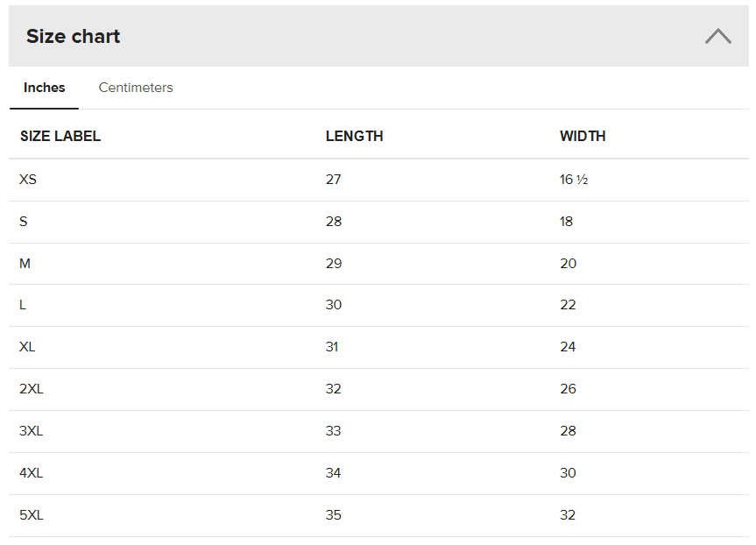Click the WIDTH column header
Screen dimensions: 756x545
583,136
